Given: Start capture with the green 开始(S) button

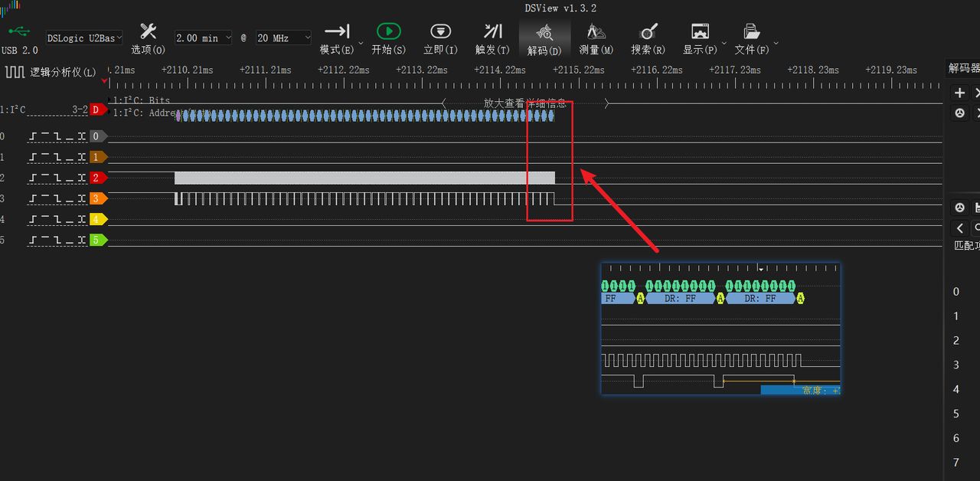Looking at the screenshot, I should 388,32.
